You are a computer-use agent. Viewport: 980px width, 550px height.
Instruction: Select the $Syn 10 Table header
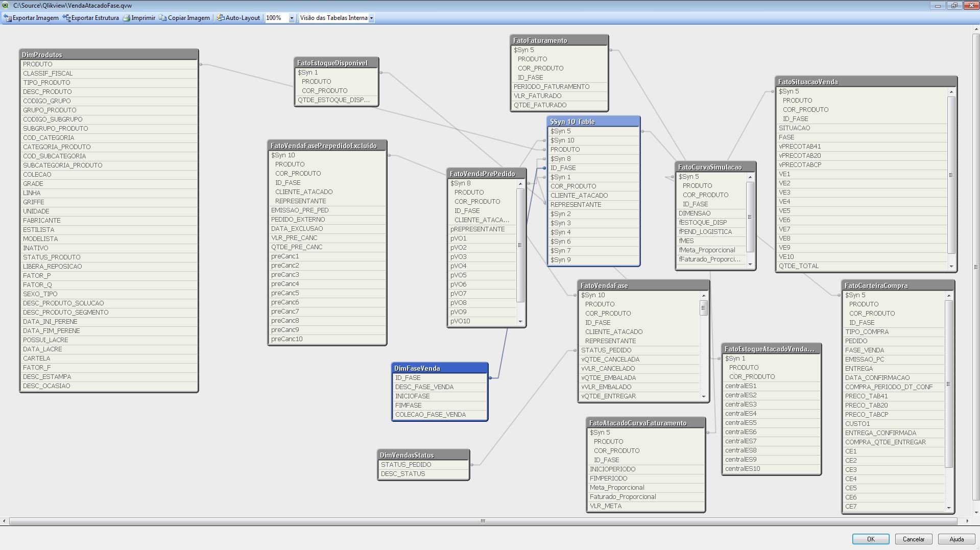click(x=593, y=122)
